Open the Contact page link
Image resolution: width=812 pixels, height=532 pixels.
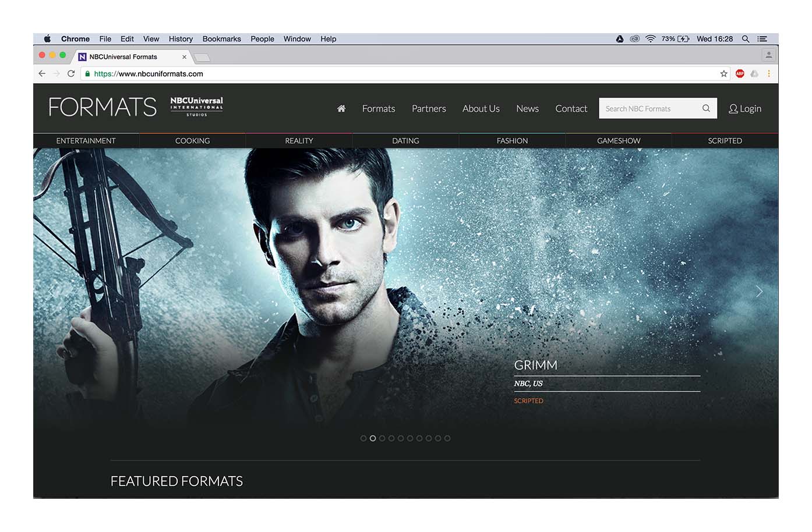pos(571,109)
